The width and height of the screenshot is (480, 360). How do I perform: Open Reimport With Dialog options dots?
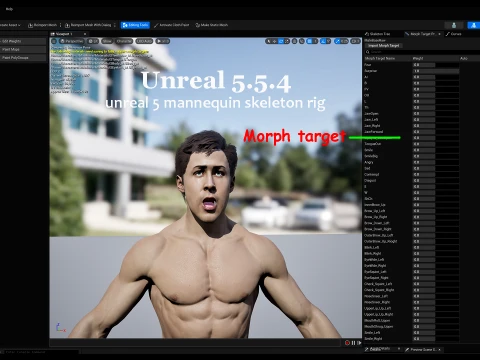[115, 25]
